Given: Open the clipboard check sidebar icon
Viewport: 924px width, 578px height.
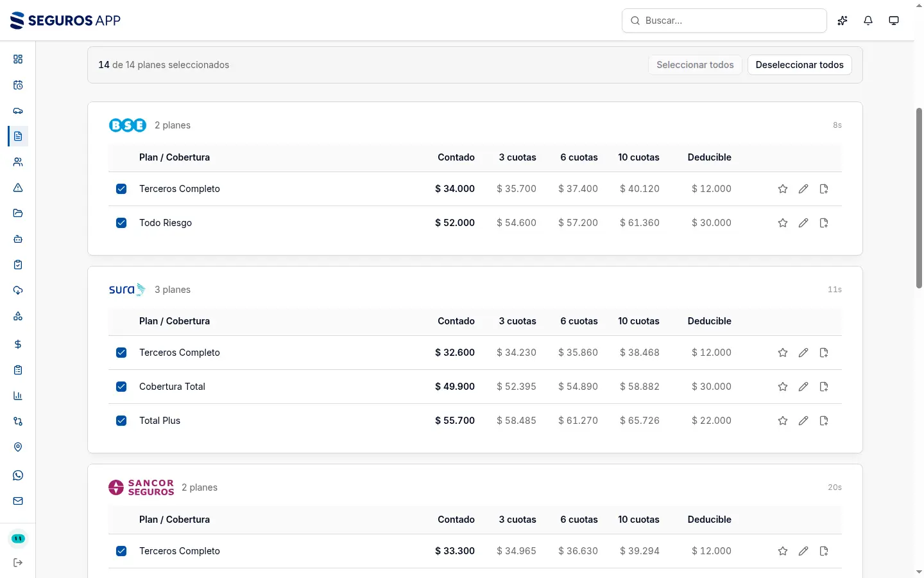Looking at the screenshot, I should (18, 265).
